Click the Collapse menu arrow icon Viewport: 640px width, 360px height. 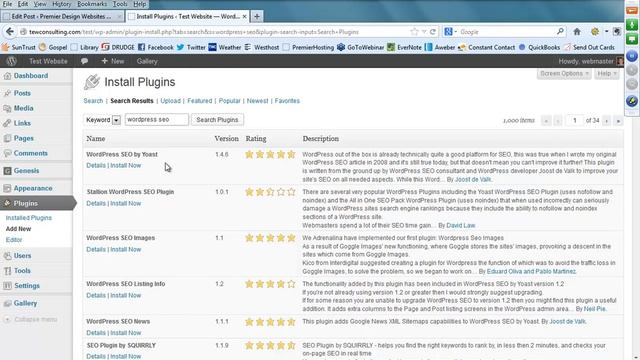[7, 320]
